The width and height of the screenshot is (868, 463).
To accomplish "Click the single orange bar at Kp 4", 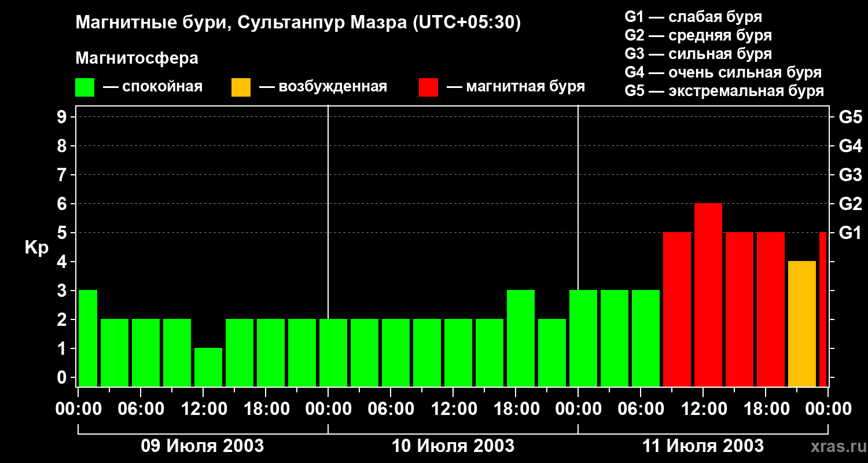I will click(x=802, y=324).
